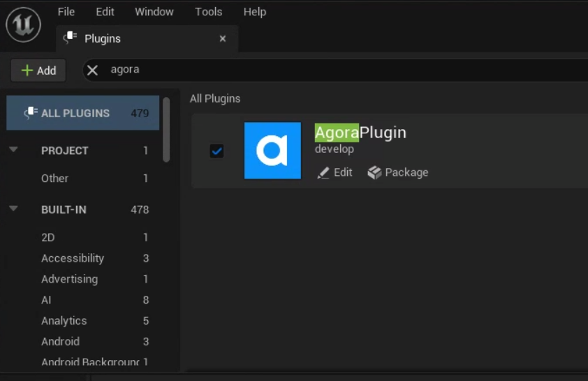Select the Accessibility category
The width and height of the screenshot is (588, 381).
click(x=83, y=258)
